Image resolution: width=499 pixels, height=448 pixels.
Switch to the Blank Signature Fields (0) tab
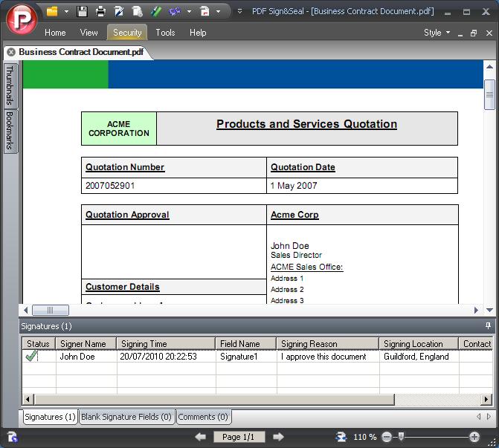pyautogui.click(x=126, y=417)
